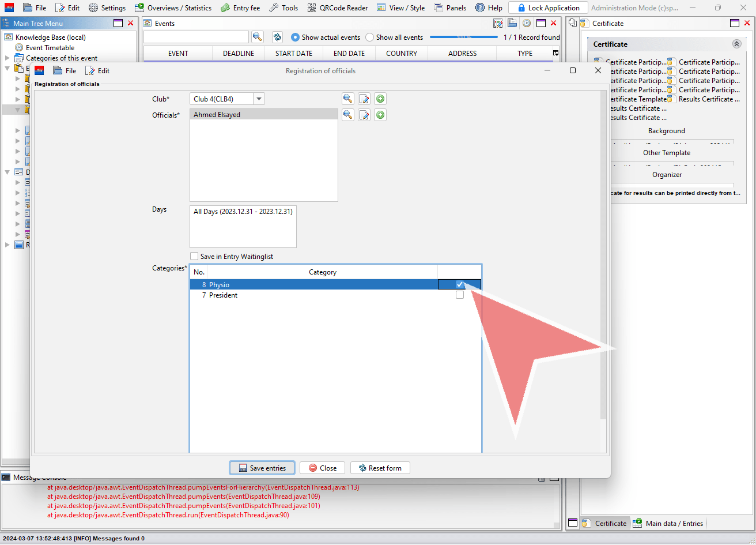This screenshot has height=545, width=756.
Task: Click the window icon left of the bottom Certificate tab
Action: click(573, 523)
